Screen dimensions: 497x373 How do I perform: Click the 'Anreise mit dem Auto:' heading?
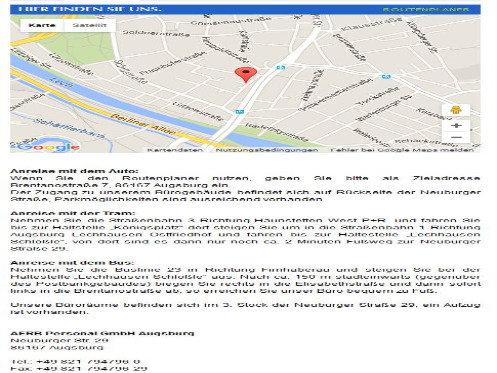pos(74,171)
